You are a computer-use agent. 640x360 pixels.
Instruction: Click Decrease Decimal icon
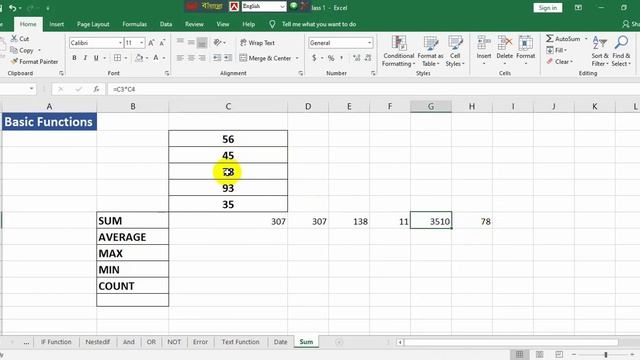pos(368,58)
